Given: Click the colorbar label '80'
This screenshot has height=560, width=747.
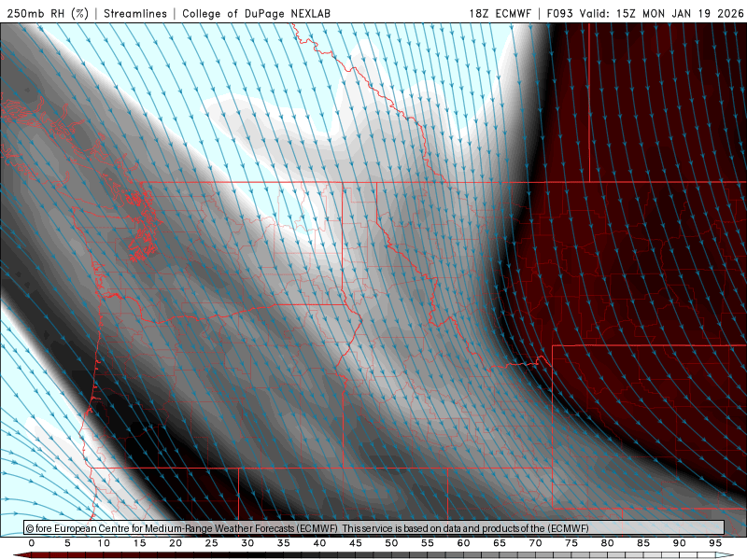Looking at the screenshot, I should point(608,543).
